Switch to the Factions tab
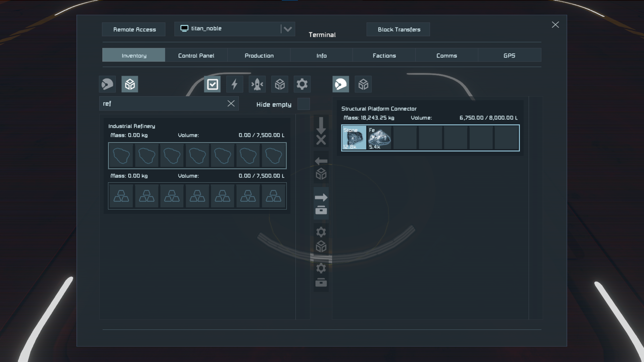644x362 pixels. (384, 55)
